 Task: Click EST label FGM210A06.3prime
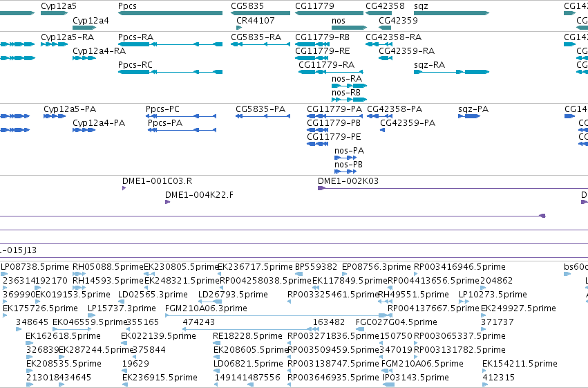[x=206, y=308]
